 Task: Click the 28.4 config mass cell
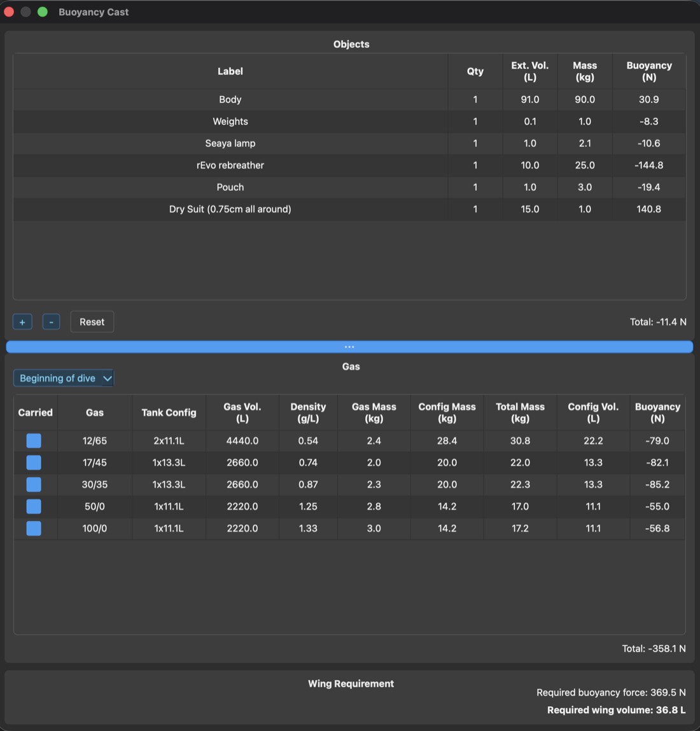pos(447,440)
